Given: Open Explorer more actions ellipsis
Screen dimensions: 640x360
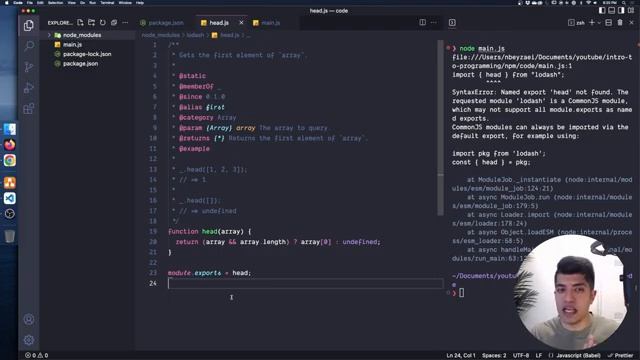Looking at the screenshot, I should pyautogui.click(x=125, y=23).
